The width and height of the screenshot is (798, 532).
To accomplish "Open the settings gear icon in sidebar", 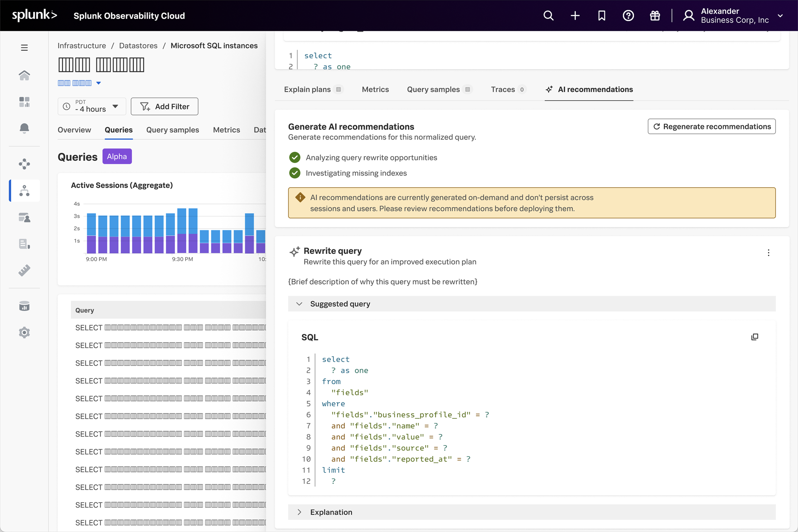I will tap(24, 332).
